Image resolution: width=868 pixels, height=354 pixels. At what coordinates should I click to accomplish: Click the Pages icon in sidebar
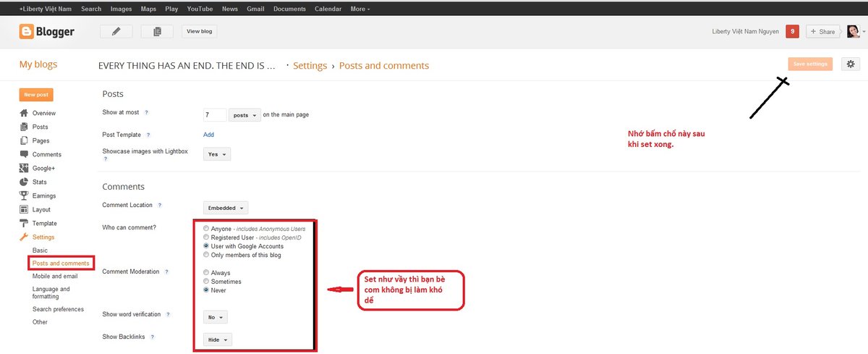click(24, 140)
